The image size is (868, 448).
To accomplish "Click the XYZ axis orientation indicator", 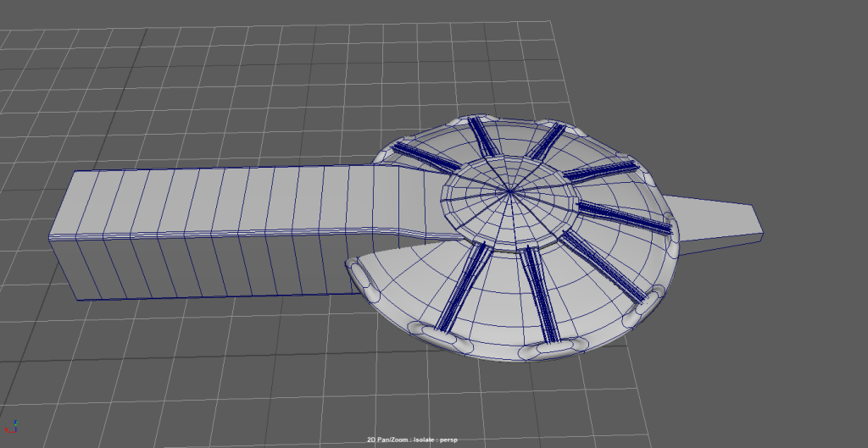I will coord(11,427).
